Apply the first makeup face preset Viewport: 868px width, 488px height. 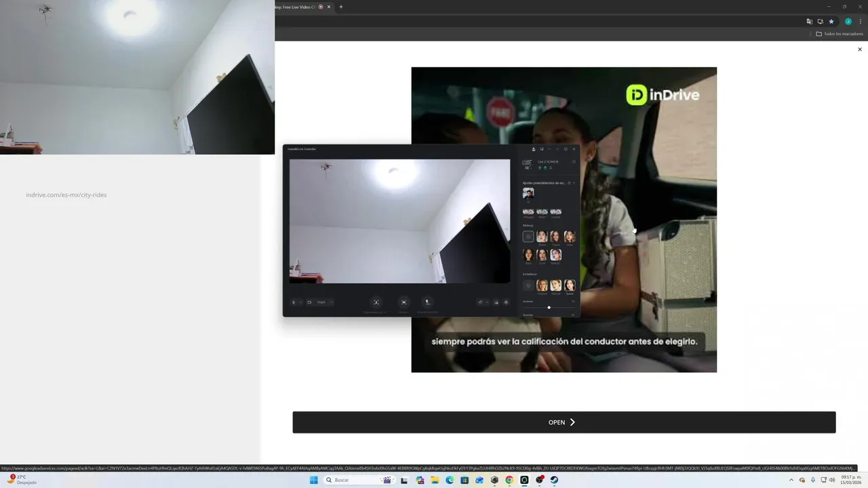point(542,237)
